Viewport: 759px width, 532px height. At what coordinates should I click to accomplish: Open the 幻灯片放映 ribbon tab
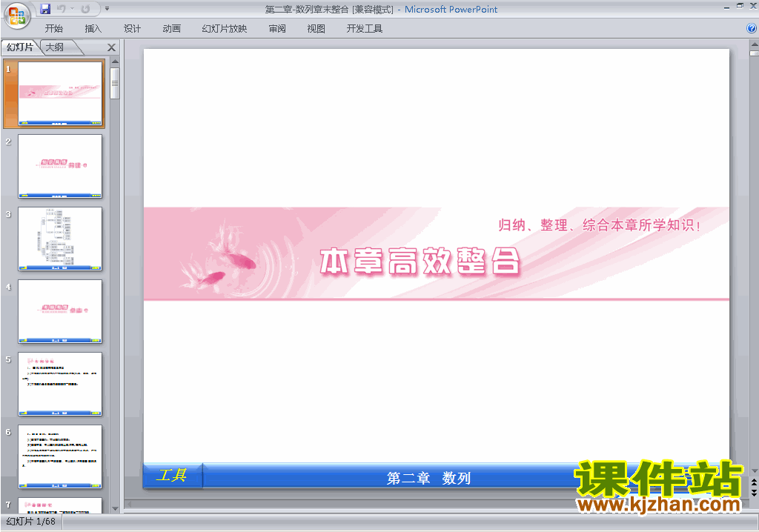(x=224, y=29)
